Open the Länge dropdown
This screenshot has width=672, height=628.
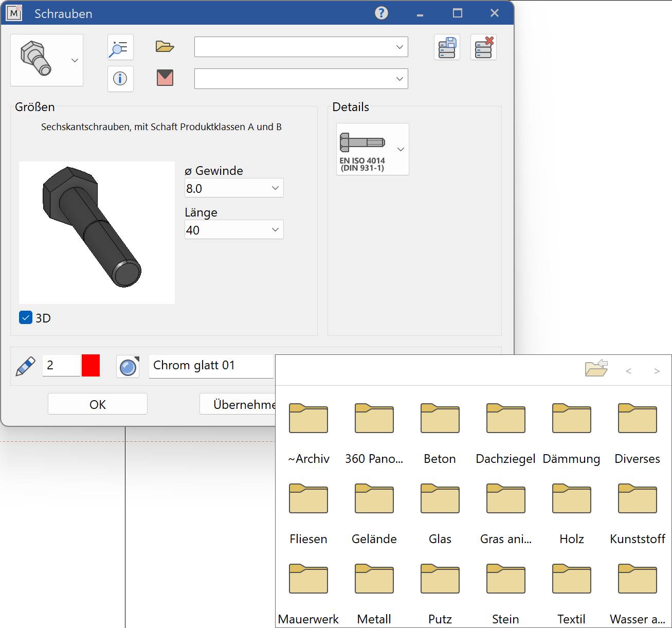pos(275,230)
